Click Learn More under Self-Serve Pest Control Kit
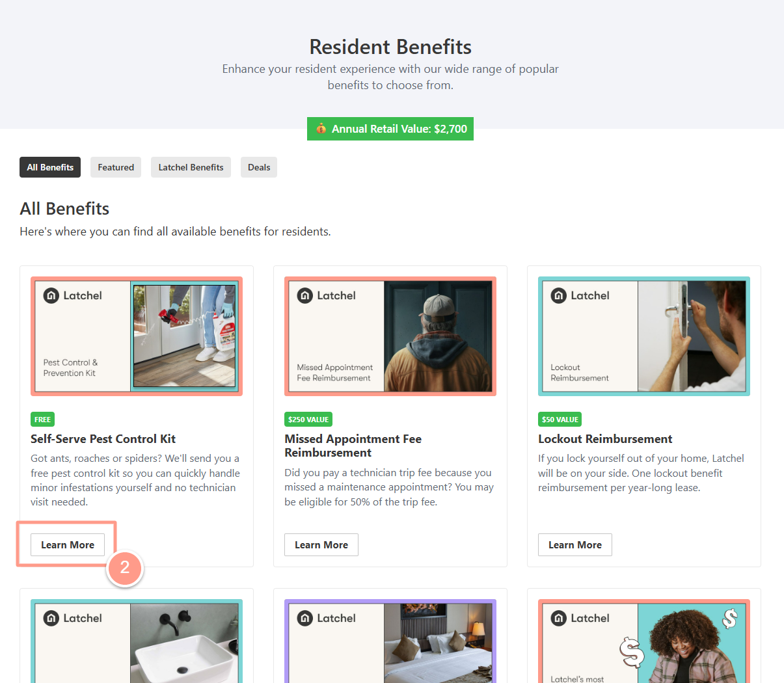 pos(68,545)
